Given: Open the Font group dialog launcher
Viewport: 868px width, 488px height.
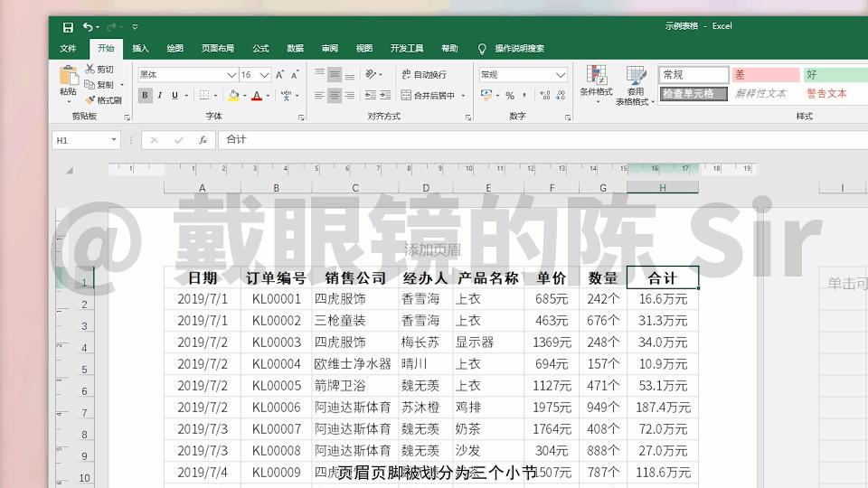Looking at the screenshot, I should tap(302, 117).
